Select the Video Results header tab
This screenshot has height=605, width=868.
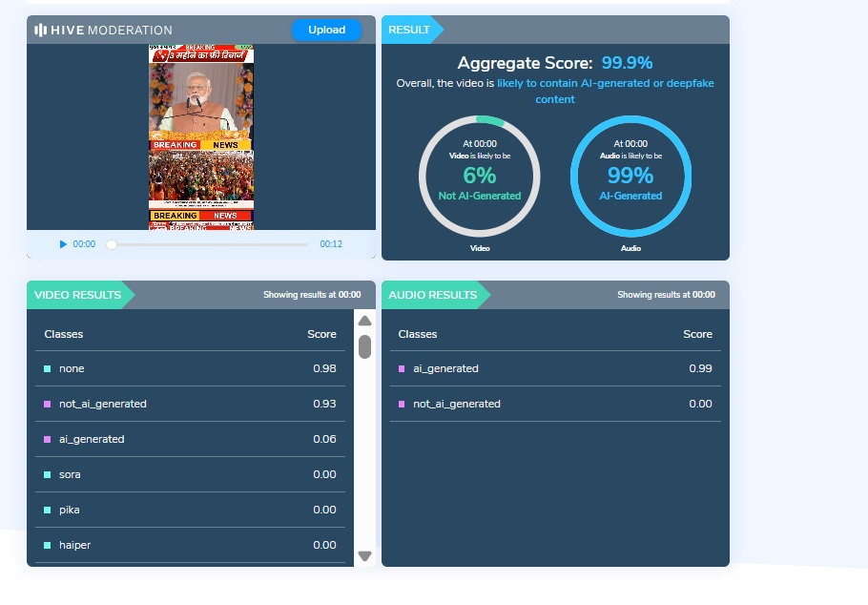click(x=78, y=295)
